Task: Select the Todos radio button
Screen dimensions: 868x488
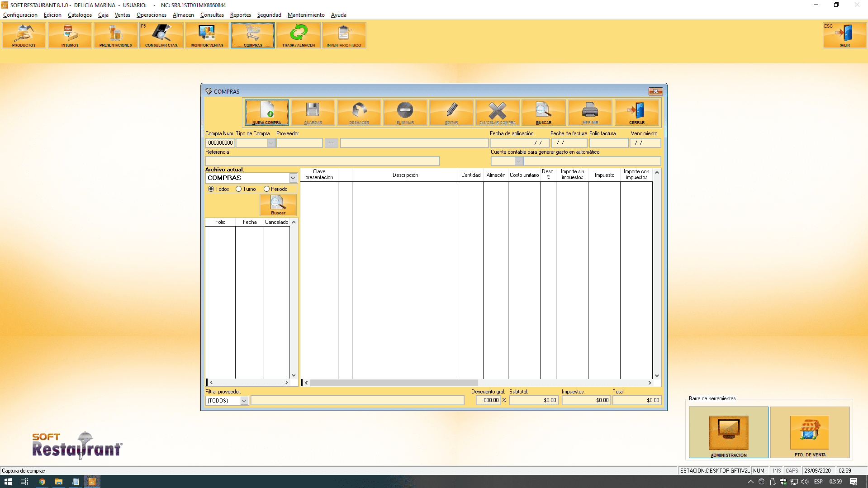Action: [211, 189]
